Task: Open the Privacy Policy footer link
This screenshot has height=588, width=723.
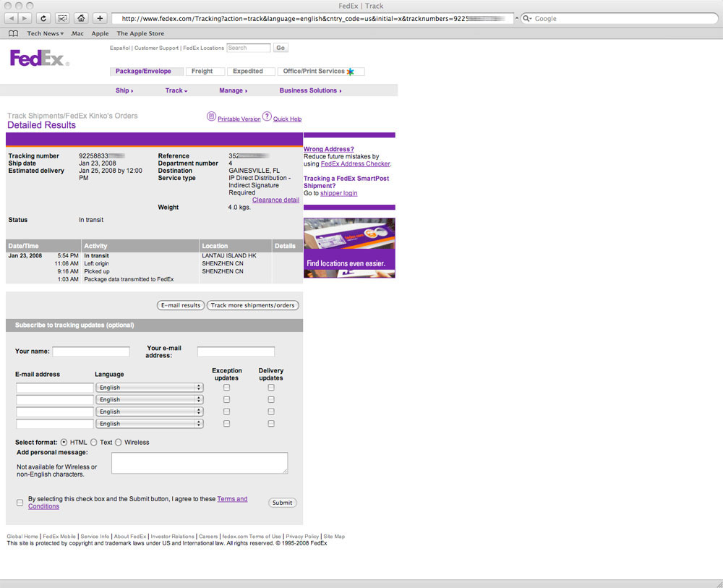Action: (302, 537)
